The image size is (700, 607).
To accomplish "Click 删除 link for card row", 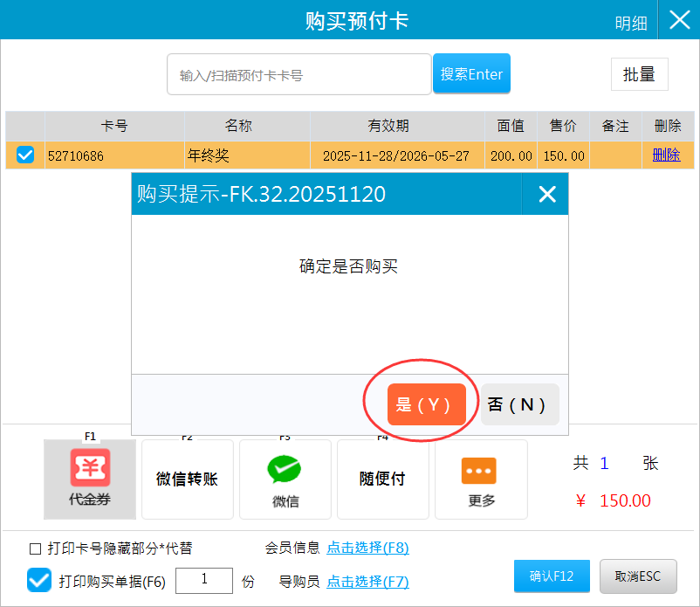I will (x=666, y=155).
